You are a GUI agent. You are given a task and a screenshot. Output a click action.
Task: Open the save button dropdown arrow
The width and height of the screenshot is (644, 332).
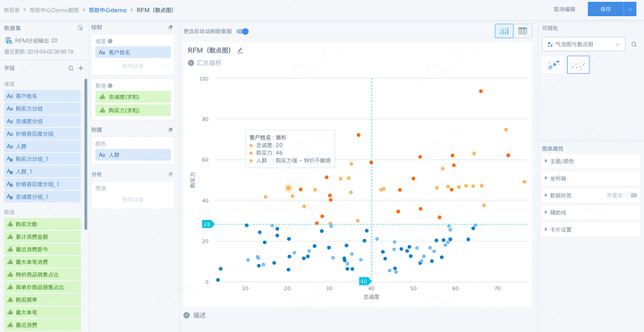coord(630,9)
